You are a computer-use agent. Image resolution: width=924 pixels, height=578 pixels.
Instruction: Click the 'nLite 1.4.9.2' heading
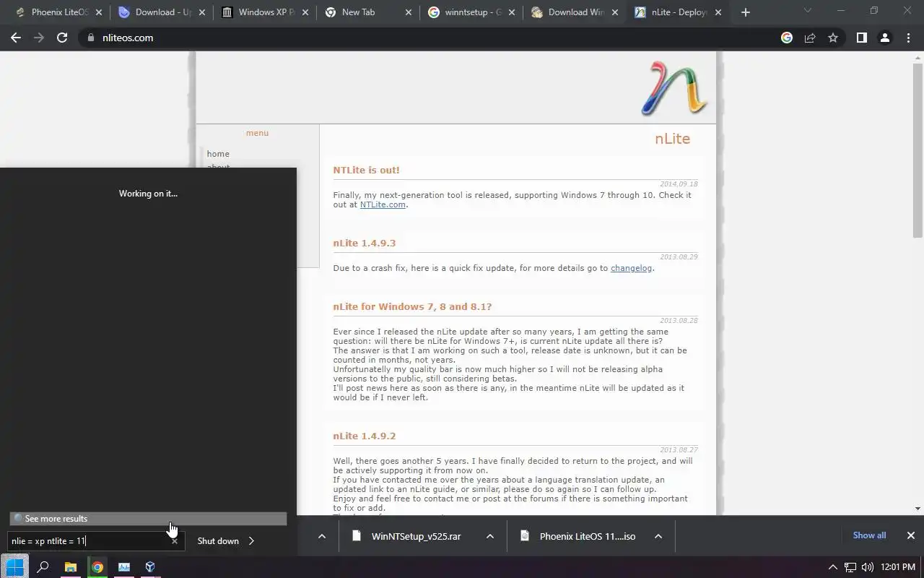[x=365, y=436]
